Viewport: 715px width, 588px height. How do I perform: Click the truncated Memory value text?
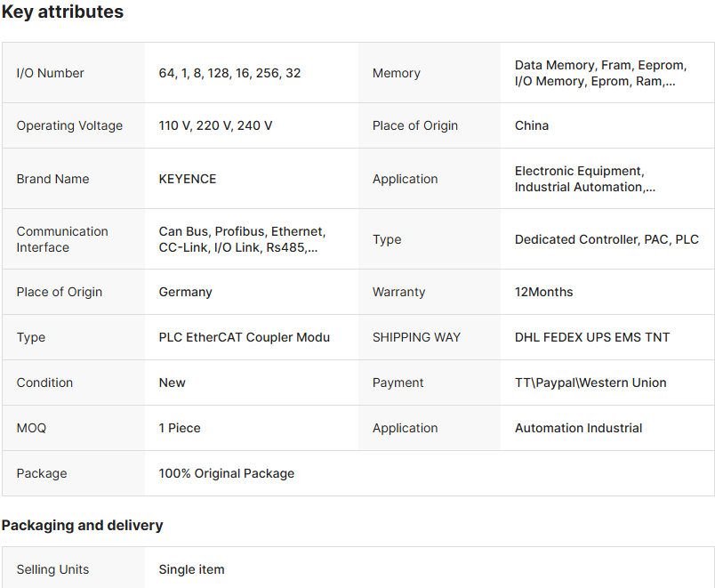tap(594, 73)
